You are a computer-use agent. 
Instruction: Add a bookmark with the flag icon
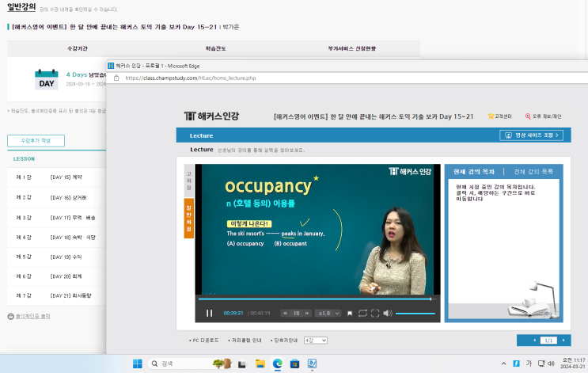[x=350, y=314]
